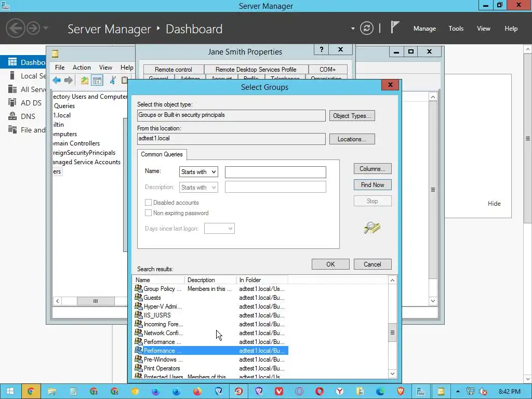Click OK in Select Groups dialog
The height and width of the screenshot is (399, 532).
[x=330, y=264]
